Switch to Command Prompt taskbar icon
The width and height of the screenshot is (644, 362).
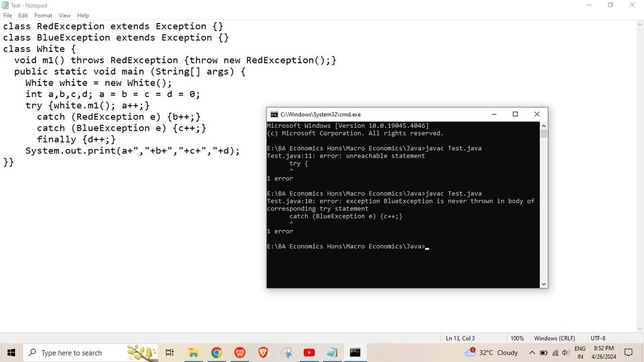356,352
